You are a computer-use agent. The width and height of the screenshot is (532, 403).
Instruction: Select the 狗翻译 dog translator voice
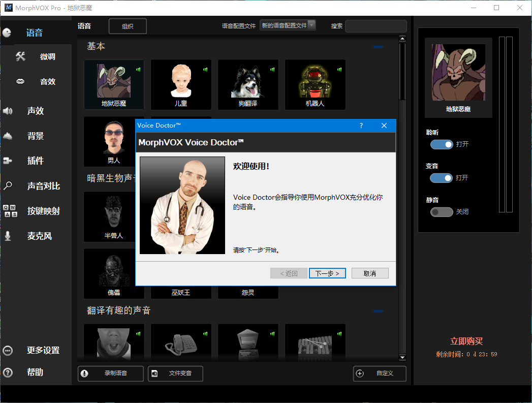click(x=248, y=85)
